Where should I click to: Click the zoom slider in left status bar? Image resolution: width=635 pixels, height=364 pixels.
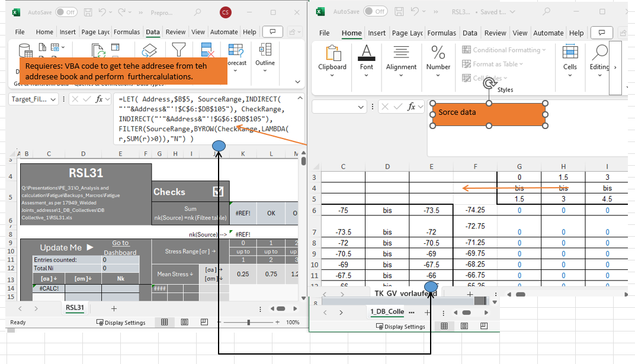point(249,323)
